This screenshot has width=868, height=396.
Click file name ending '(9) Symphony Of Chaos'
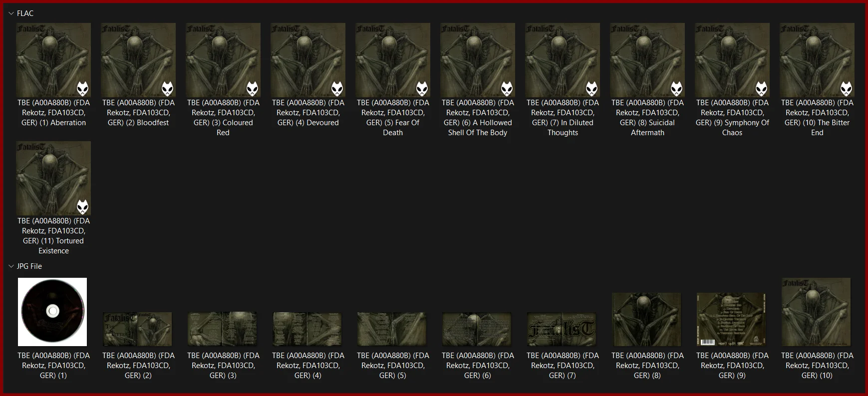click(732, 118)
